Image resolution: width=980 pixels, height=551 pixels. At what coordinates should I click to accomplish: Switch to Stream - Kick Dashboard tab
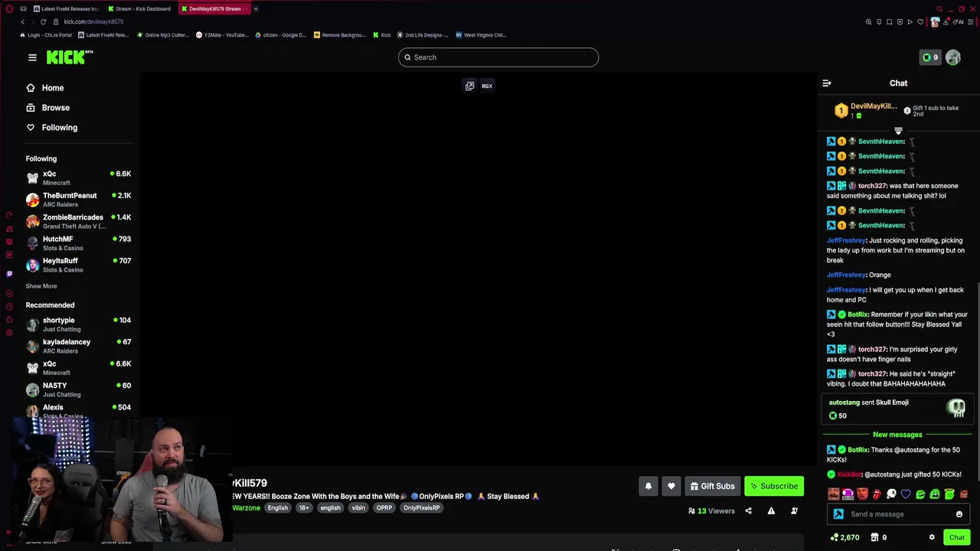pos(139,8)
